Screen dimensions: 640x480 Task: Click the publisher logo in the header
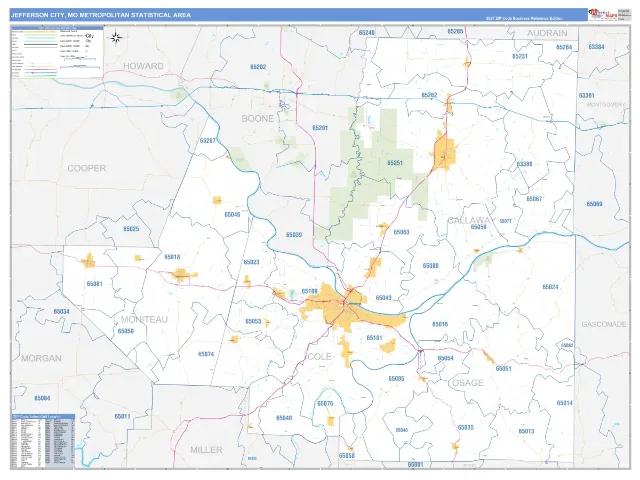(602, 15)
